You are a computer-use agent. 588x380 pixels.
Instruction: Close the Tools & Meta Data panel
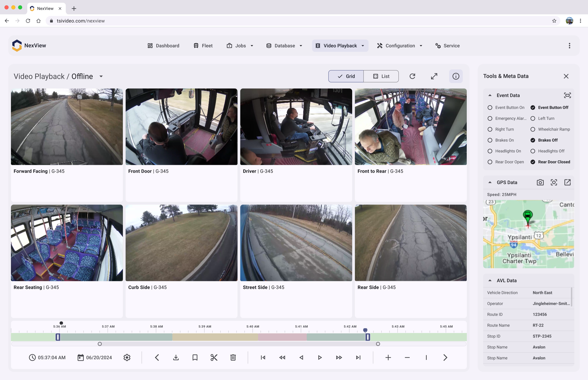point(566,76)
